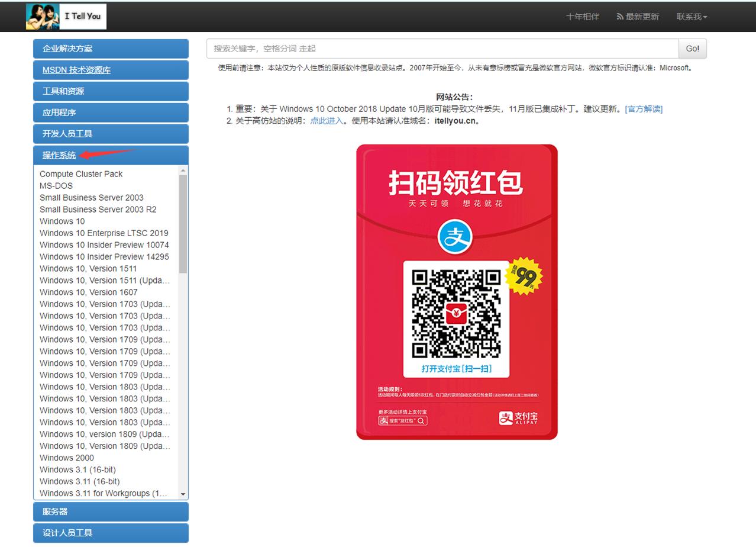Expand the 服务器 category
This screenshot has height=547, width=756.
[x=111, y=511]
